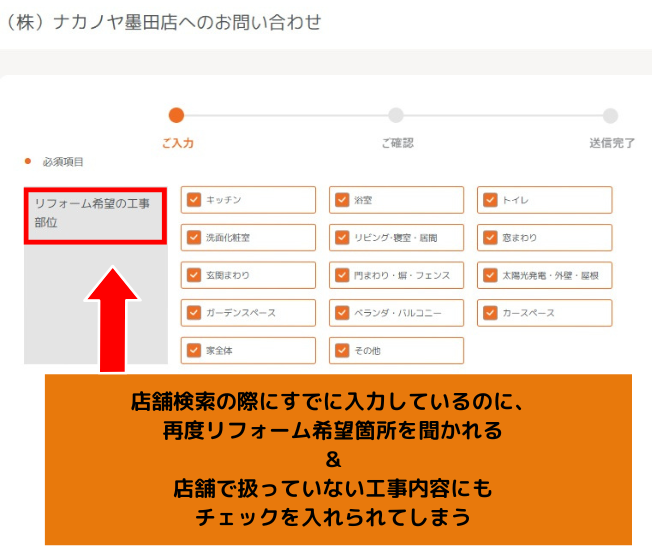Toggle the ガーデンスペース checkbox
Viewport: 652px width, 556px height.
(x=194, y=313)
